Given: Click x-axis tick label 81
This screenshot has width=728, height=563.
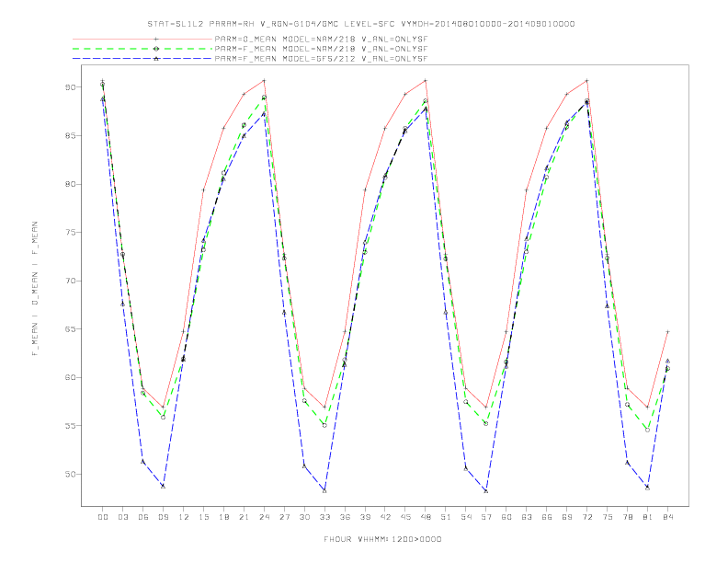Looking at the screenshot, I should tap(648, 517).
